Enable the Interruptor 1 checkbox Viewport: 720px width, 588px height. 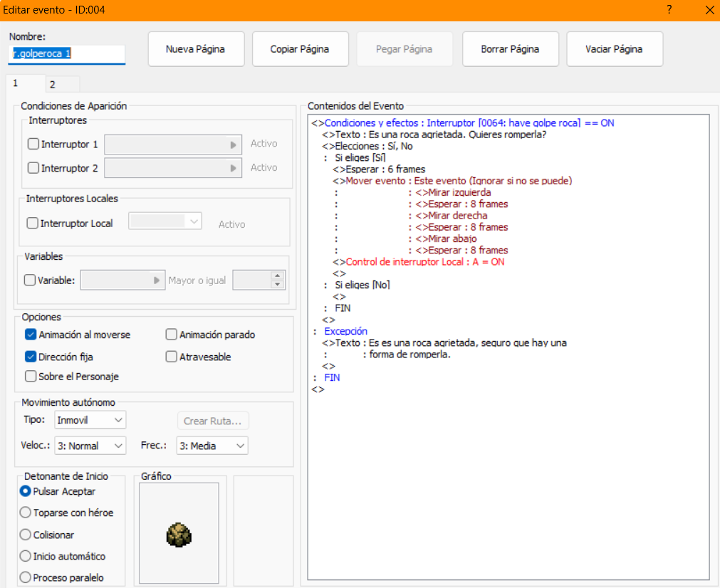click(x=33, y=144)
